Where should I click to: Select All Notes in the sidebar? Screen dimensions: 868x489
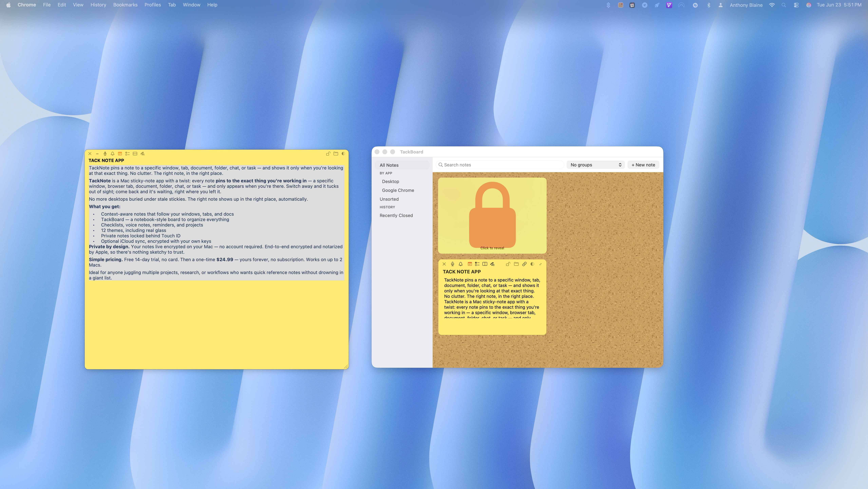click(x=402, y=165)
